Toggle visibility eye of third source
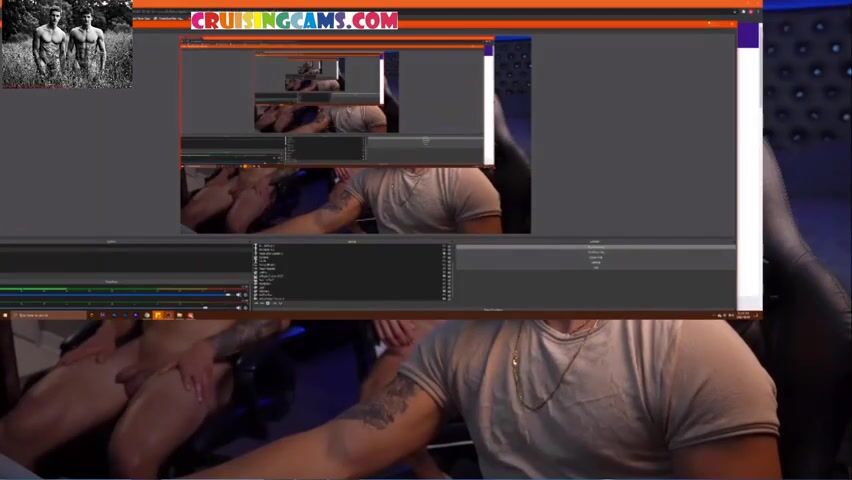Screen dimensions: 852x480 point(443,254)
